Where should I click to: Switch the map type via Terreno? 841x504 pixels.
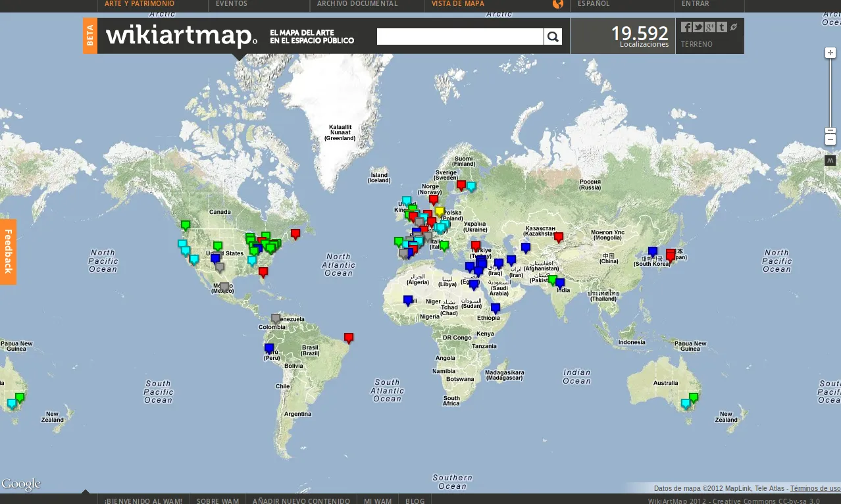point(697,45)
